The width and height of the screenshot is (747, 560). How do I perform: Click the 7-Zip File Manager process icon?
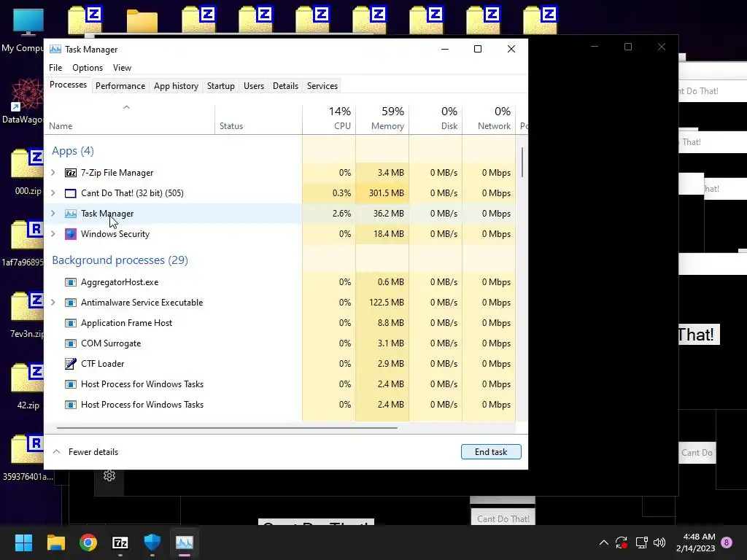[71, 173]
